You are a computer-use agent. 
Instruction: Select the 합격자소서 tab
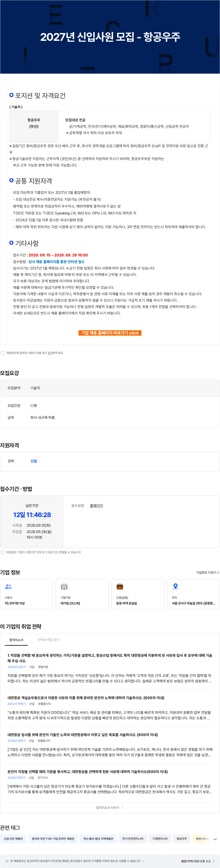[x=16, y=640]
